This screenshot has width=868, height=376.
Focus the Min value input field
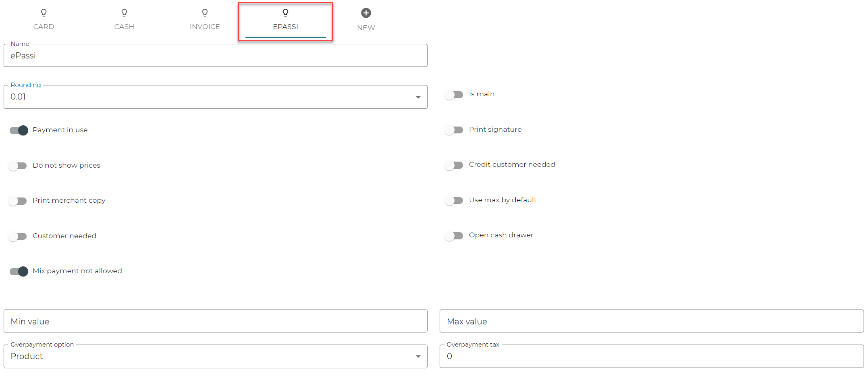point(215,321)
